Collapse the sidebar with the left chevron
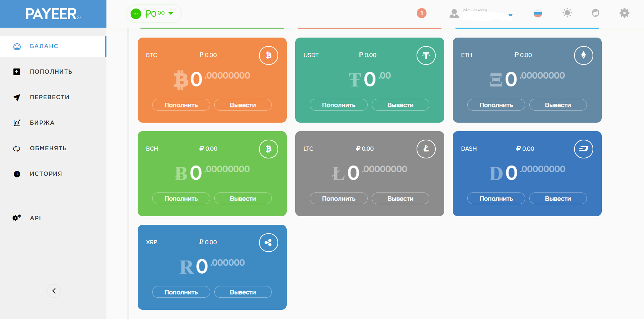The image size is (644, 319). [54, 291]
